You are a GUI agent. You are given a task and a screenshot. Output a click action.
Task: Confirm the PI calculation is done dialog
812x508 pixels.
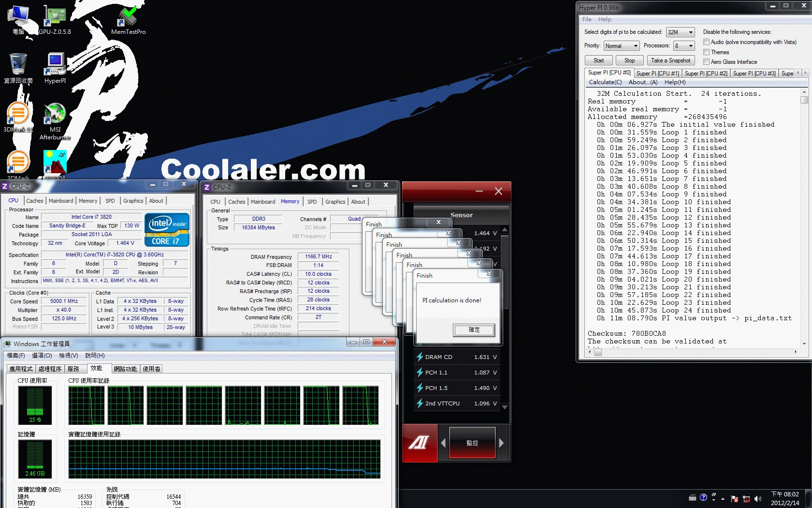click(474, 330)
